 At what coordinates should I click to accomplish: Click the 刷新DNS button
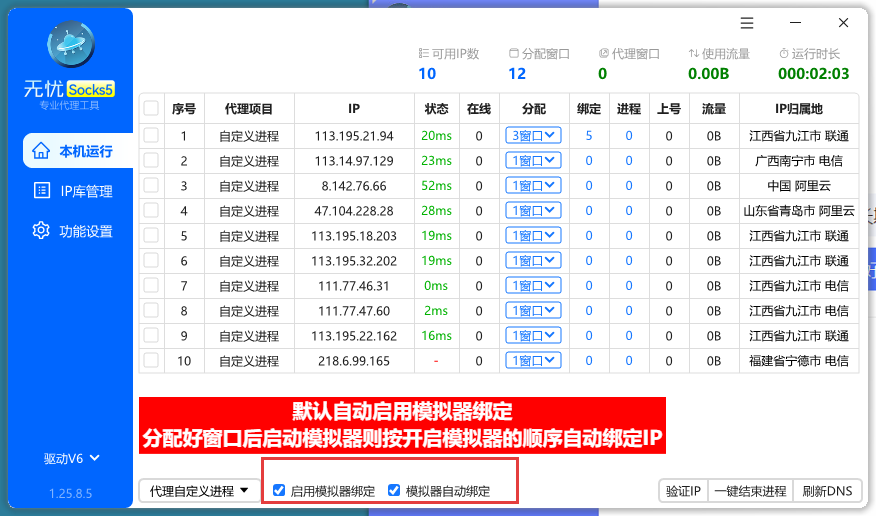pyautogui.click(x=827, y=490)
